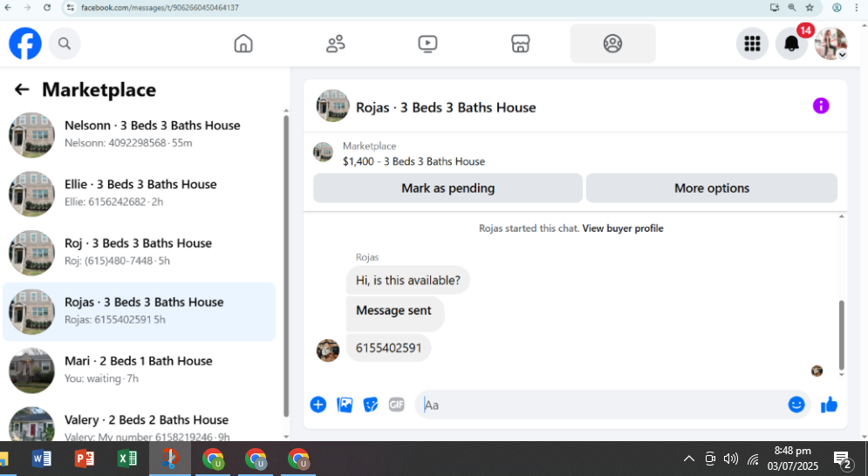Image resolution: width=868 pixels, height=476 pixels.
Task: Open Groups circle-person icon in top navigation
Action: (x=612, y=44)
